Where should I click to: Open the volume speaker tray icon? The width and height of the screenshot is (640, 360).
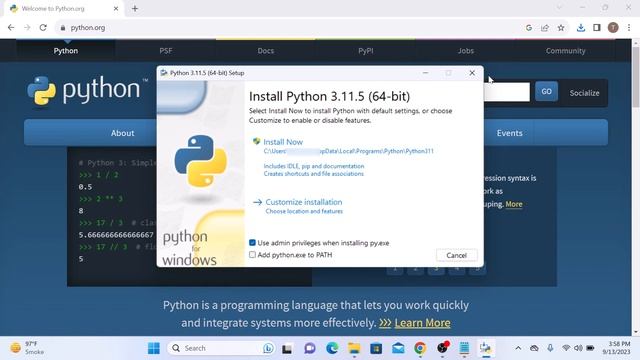click(x=578, y=348)
